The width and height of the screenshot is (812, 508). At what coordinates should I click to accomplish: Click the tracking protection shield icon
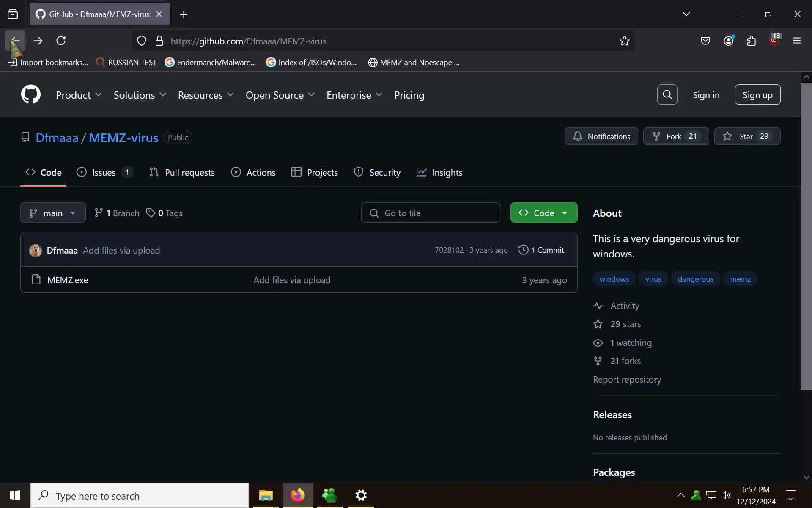click(142, 41)
